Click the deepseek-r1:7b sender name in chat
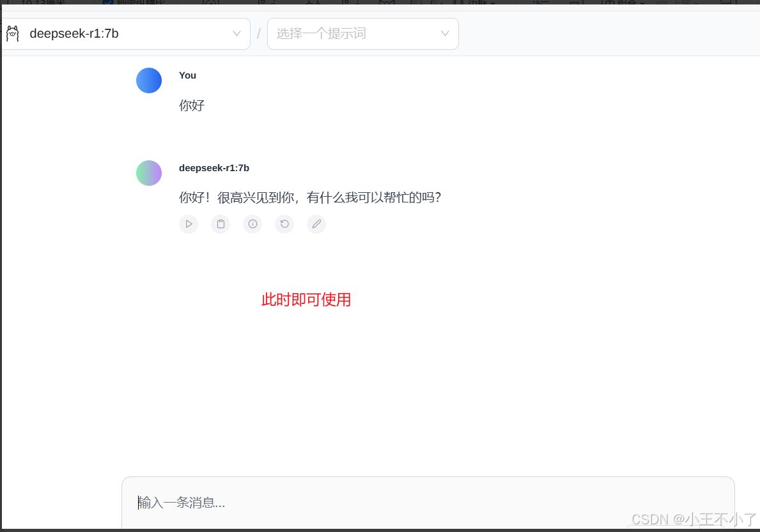Image resolution: width=760 pixels, height=532 pixels. click(x=213, y=168)
